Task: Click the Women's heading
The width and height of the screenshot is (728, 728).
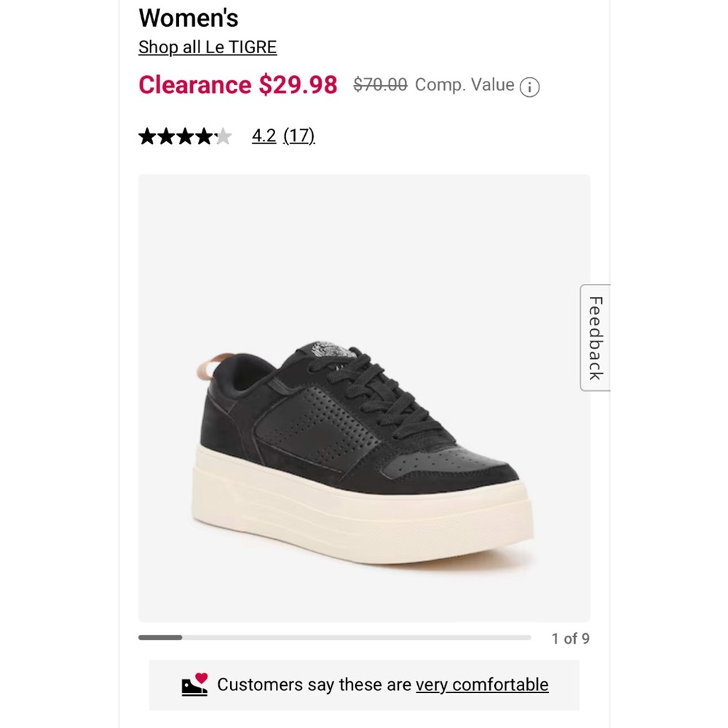Action: coord(188,17)
